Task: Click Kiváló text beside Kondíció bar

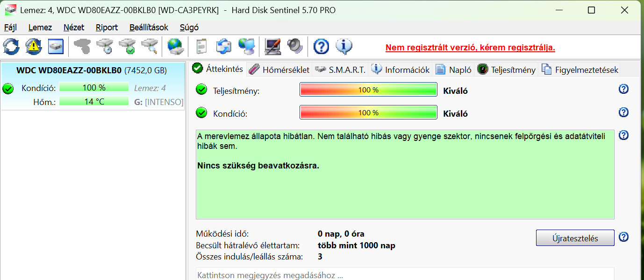Action: point(455,114)
